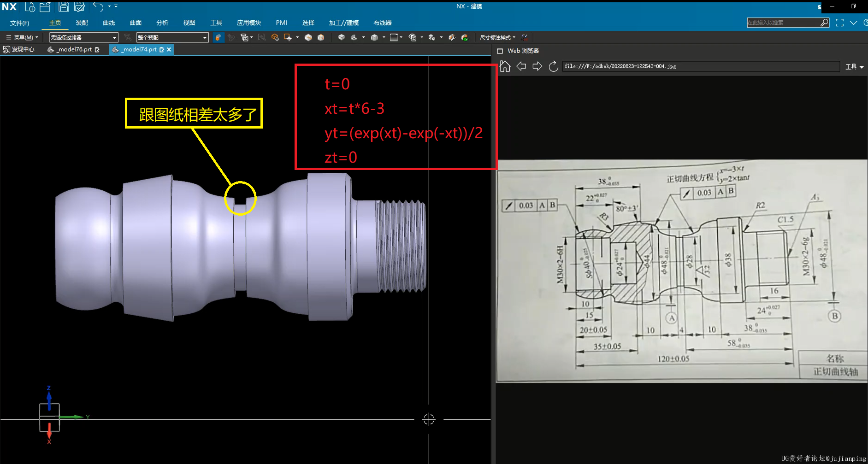Expand the rendering style dropdown arrow
This screenshot has height=464, width=868.
tap(384, 37)
